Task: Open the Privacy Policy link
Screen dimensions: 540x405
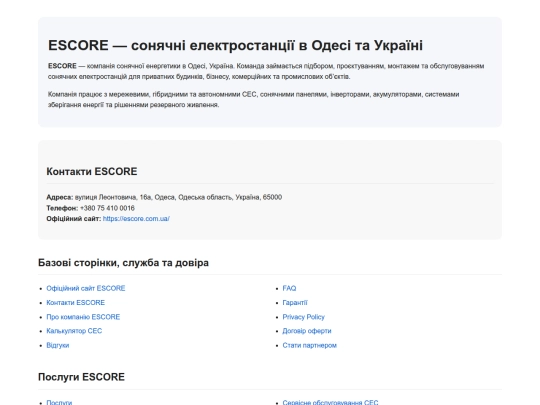Action: pyautogui.click(x=303, y=317)
